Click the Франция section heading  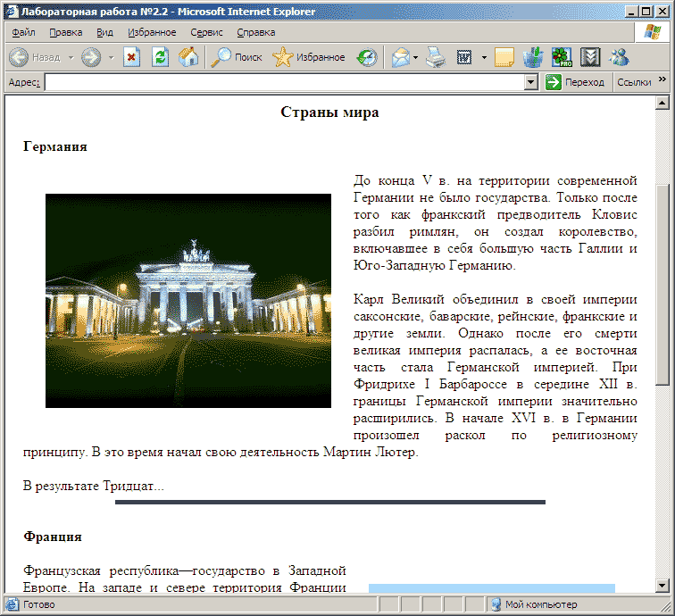(x=53, y=537)
